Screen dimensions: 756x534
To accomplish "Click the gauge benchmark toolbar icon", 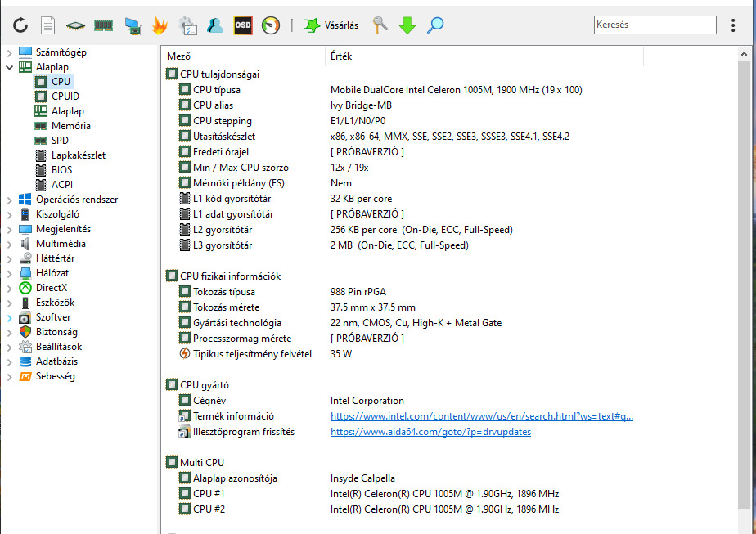I will [x=271, y=25].
